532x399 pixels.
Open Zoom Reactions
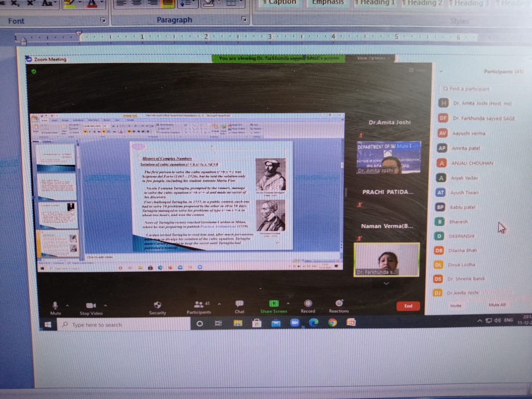click(x=339, y=306)
